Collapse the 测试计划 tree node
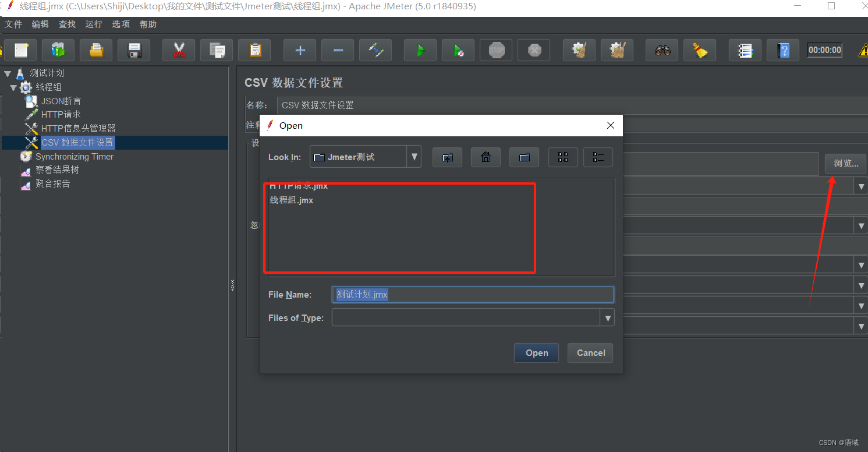Image resolution: width=868 pixels, height=452 pixels. click(x=7, y=73)
